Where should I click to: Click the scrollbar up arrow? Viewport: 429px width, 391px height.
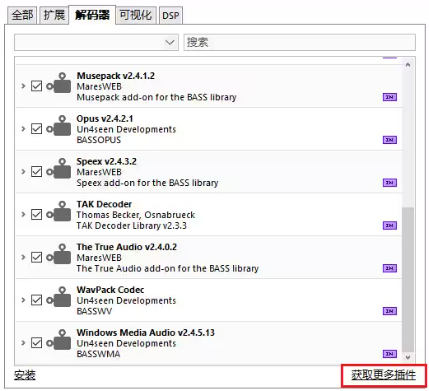pyautogui.click(x=408, y=65)
